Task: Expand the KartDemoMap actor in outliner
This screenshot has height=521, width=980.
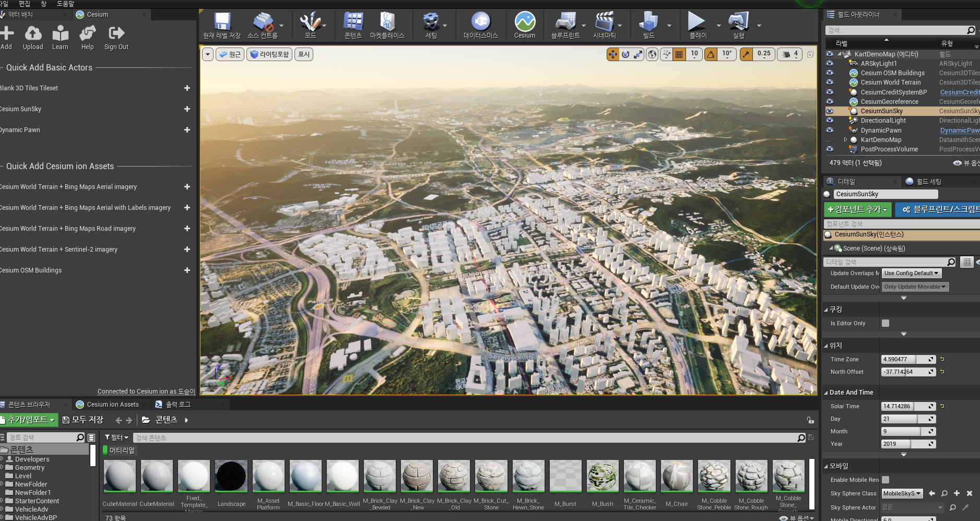Action: pos(845,139)
